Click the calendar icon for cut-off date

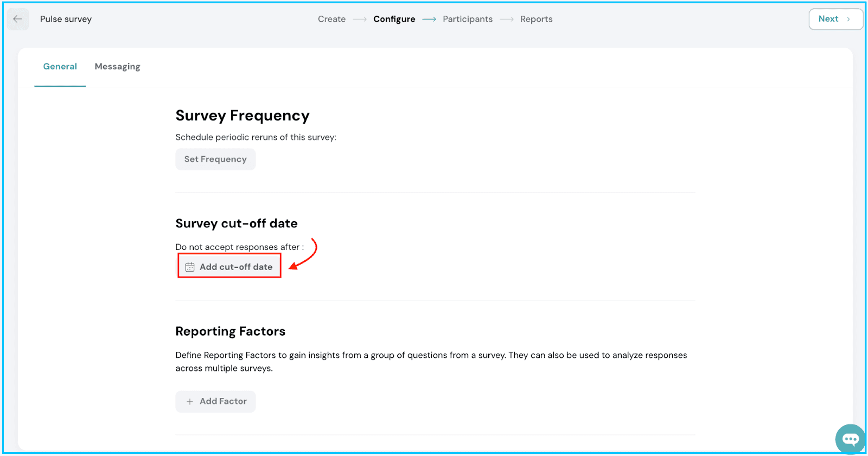pyautogui.click(x=190, y=267)
